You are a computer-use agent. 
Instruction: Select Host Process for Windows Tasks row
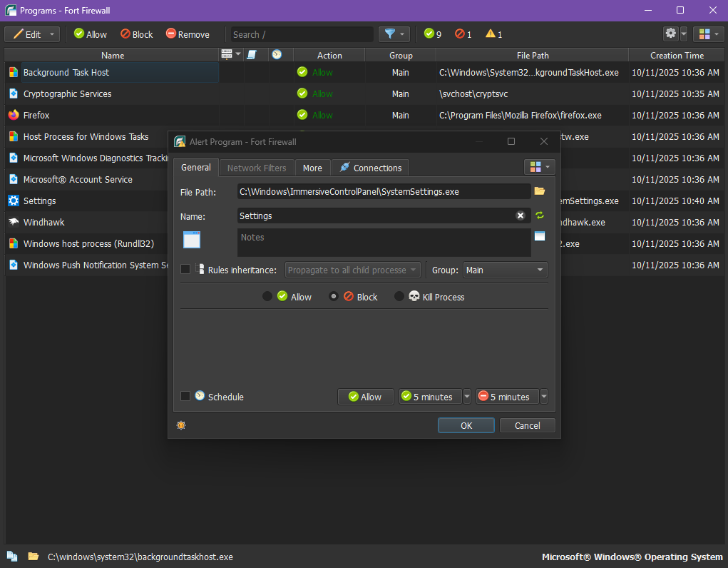pos(86,137)
